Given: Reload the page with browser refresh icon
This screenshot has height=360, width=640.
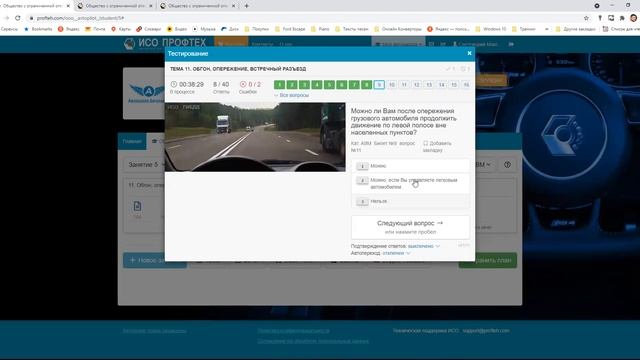Looking at the screenshot, I should [x=18, y=18].
